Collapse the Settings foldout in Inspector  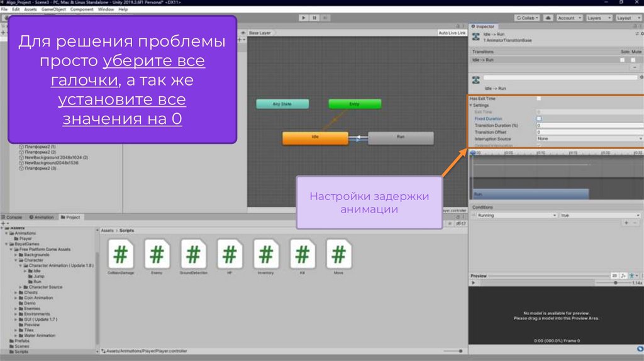point(471,106)
